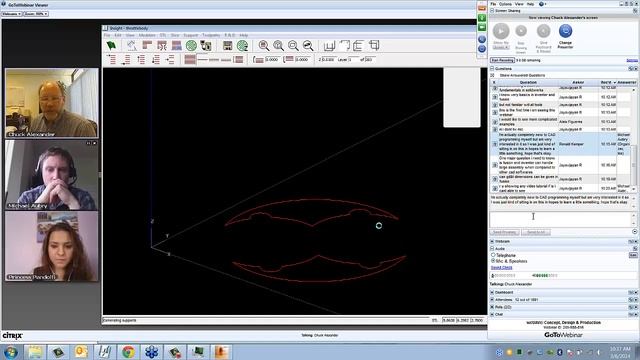
Task: Click the fifth layer-lines arrow icon
Action: (x=170, y=60)
